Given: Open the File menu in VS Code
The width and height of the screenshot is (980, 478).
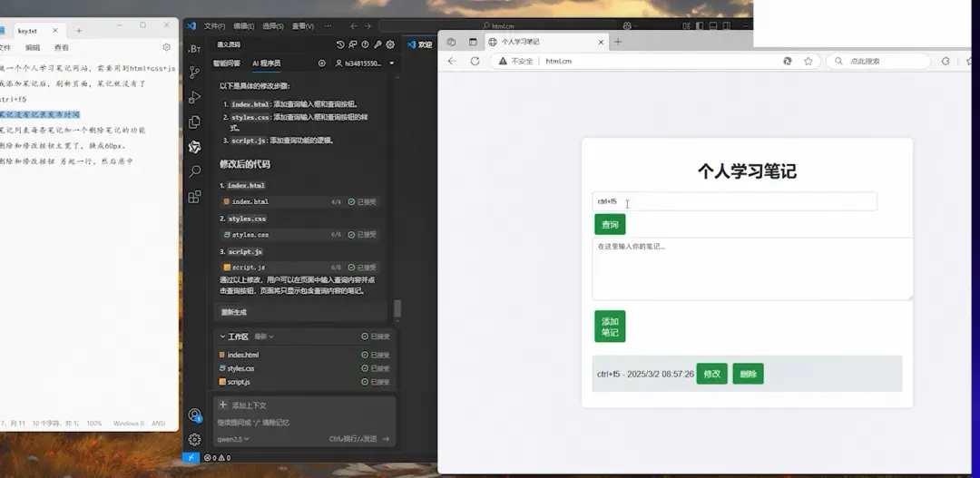Looking at the screenshot, I should 214,26.
